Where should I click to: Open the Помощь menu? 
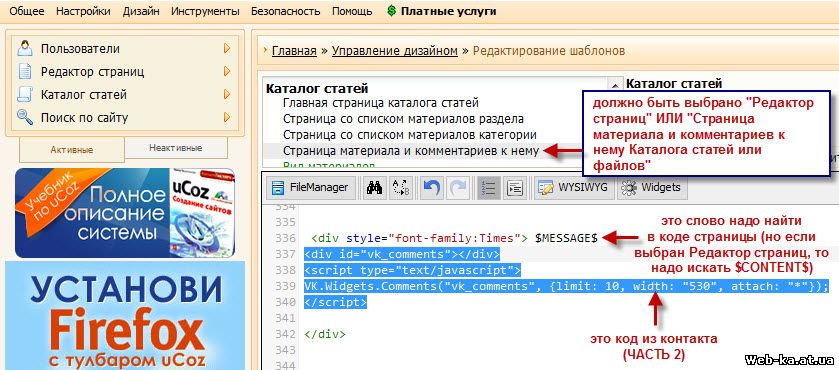(352, 11)
